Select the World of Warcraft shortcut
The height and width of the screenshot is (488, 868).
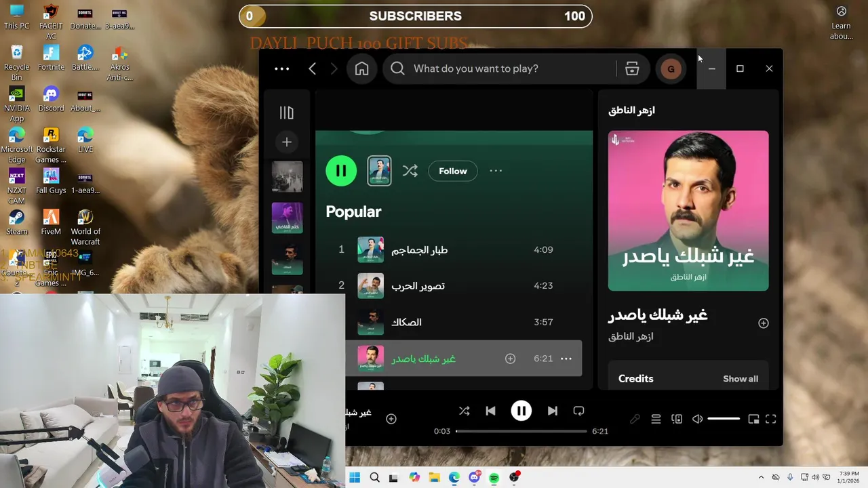(85, 227)
